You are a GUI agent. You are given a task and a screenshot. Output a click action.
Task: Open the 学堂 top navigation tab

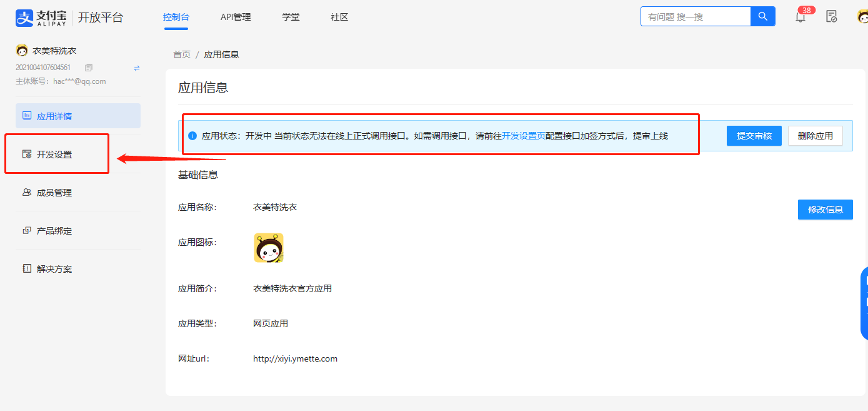click(291, 18)
